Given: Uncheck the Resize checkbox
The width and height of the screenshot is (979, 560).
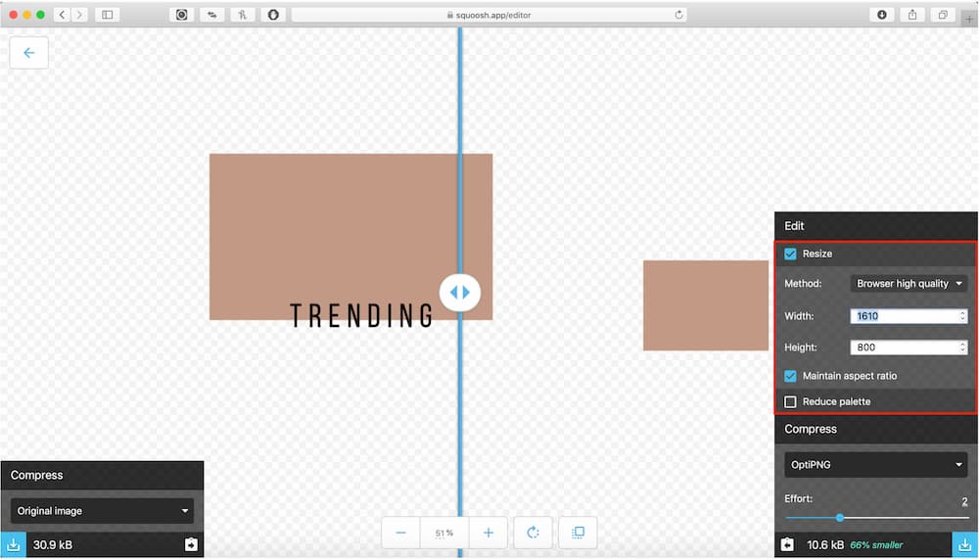Looking at the screenshot, I should click(790, 254).
